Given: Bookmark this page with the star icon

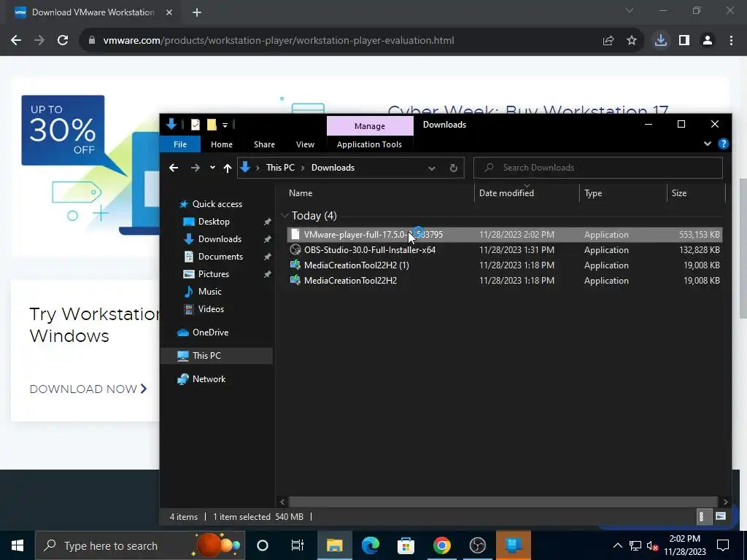Looking at the screenshot, I should click(x=632, y=41).
